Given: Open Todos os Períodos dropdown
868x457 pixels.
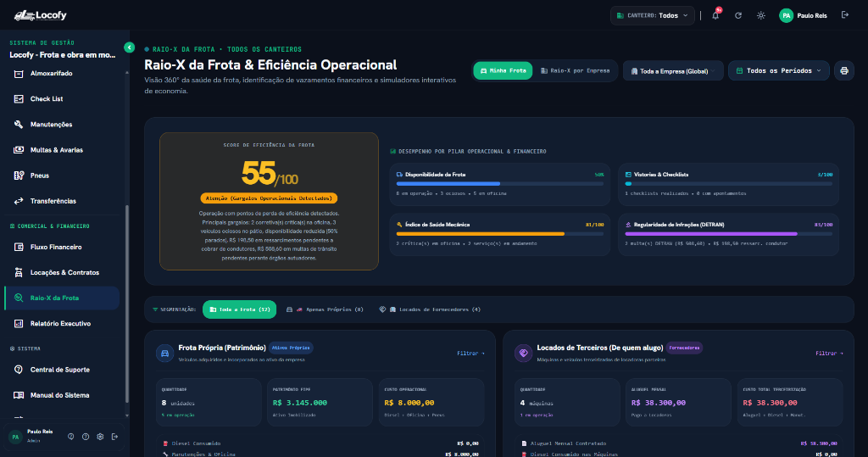Looking at the screenshot, I should (x=778, y=71).
